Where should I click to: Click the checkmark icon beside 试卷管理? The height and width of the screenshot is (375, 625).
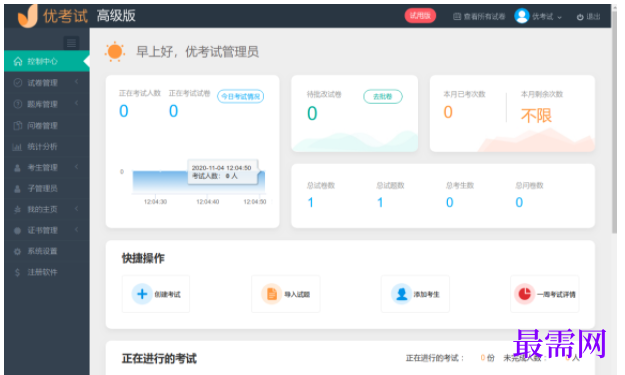pos(18,82)
